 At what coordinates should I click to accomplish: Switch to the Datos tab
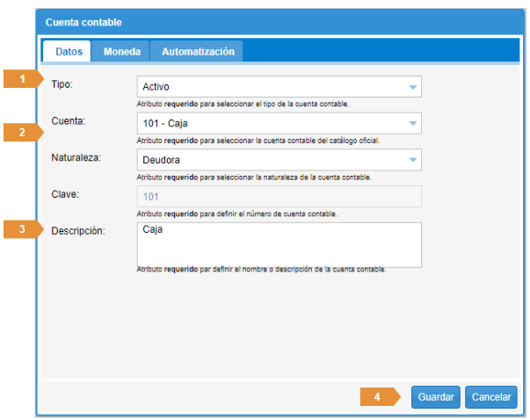(x=69, y=52)
